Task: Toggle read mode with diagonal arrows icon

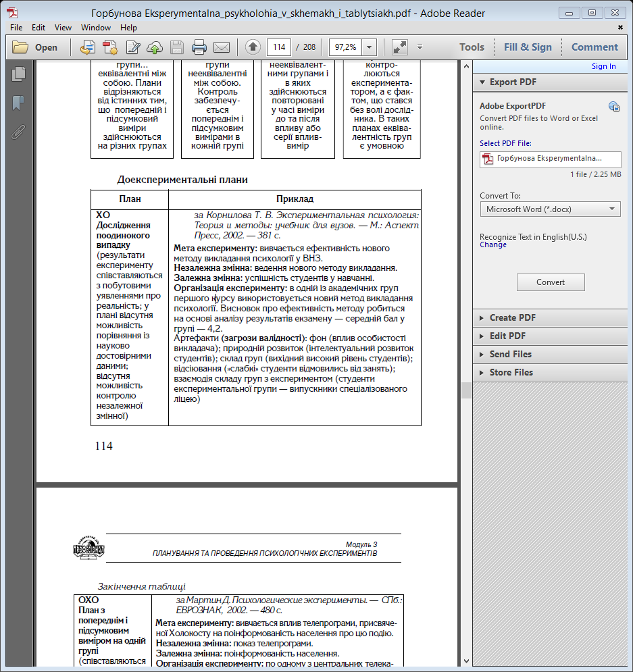Action: pyautogui.click(x=400, y=47)
